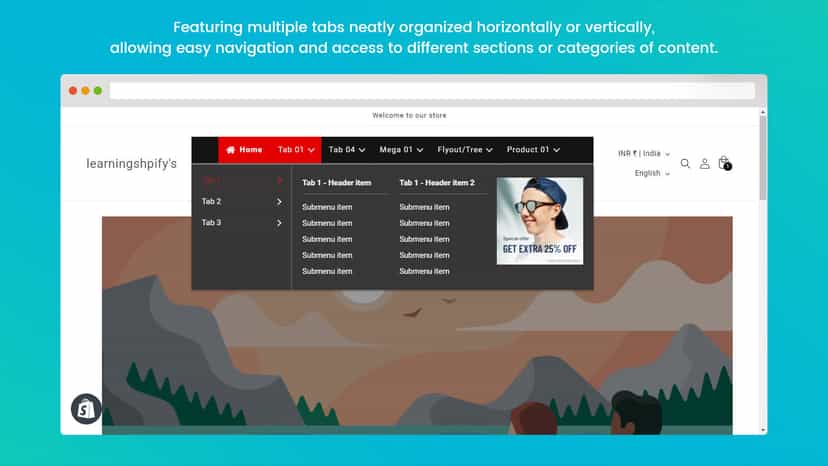
Task: Click the yellow browser window dot
Action: pos(85,91)
